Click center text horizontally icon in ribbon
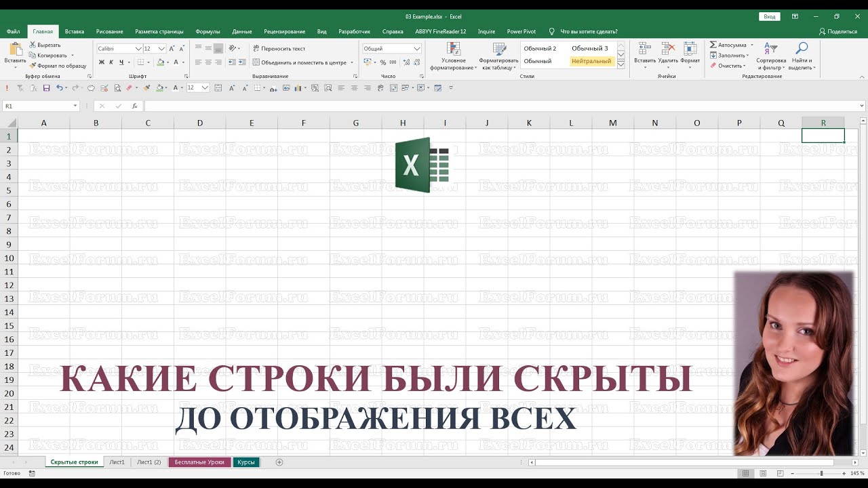 (x=208, y=62)
